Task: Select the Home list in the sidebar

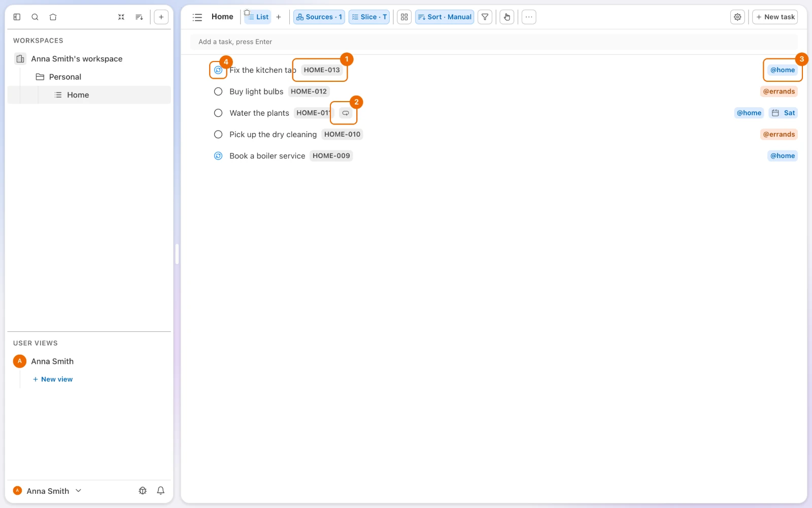Action: (89, 95)
